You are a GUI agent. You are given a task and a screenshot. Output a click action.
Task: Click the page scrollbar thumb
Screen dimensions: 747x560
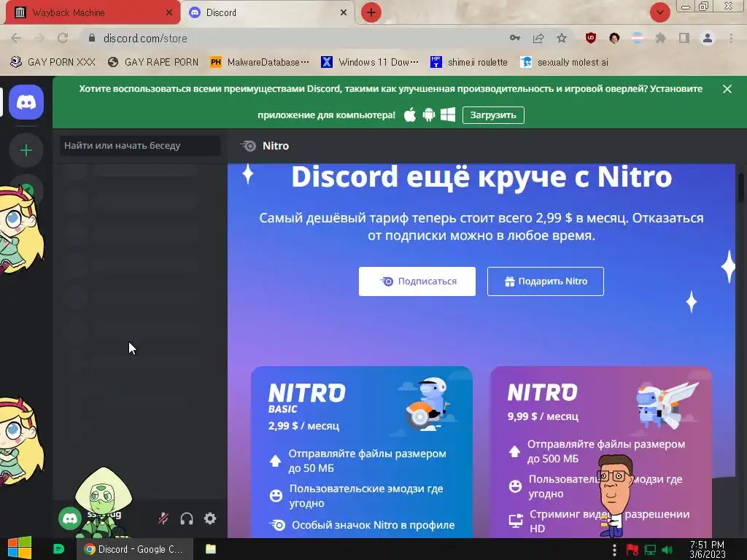pos(741,188)
